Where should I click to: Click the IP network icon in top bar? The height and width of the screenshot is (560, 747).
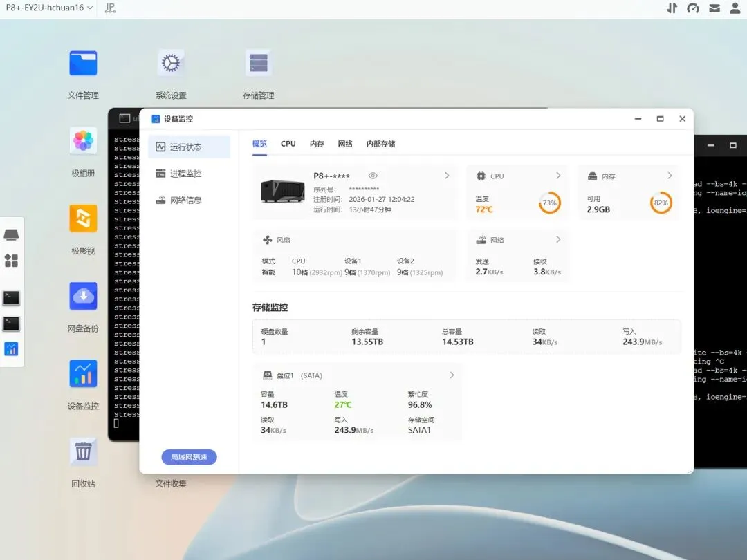click(110, 8)
